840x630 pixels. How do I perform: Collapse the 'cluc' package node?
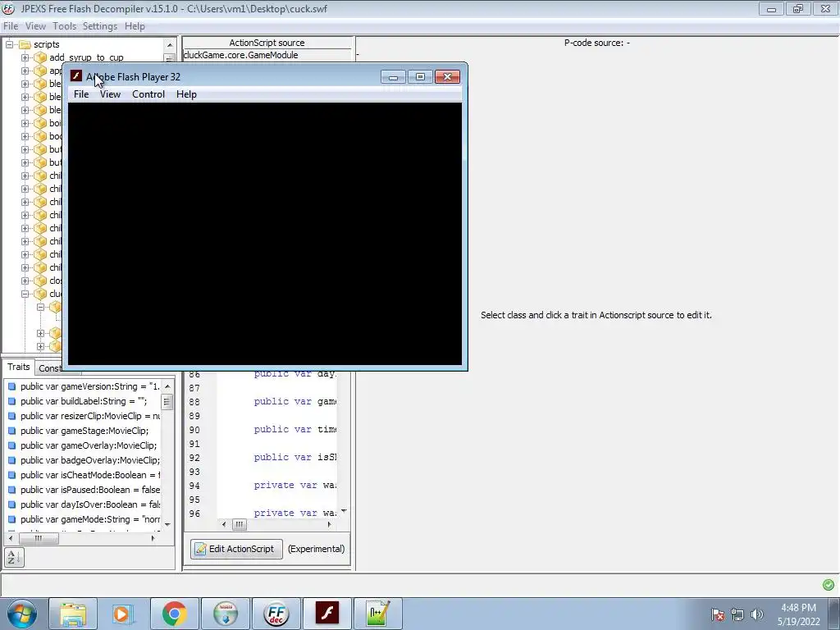pos(25,294)
